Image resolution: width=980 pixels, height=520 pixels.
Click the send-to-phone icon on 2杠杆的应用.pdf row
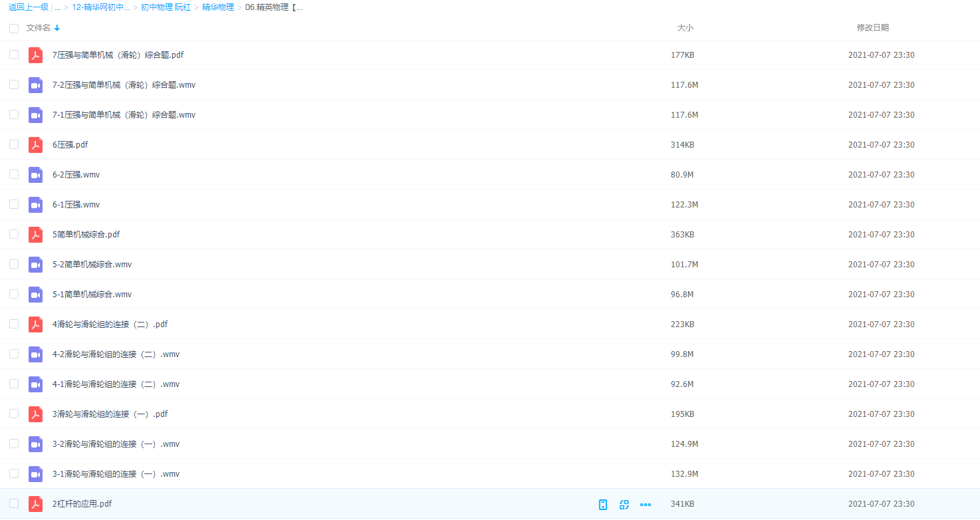tap(603, 505)
